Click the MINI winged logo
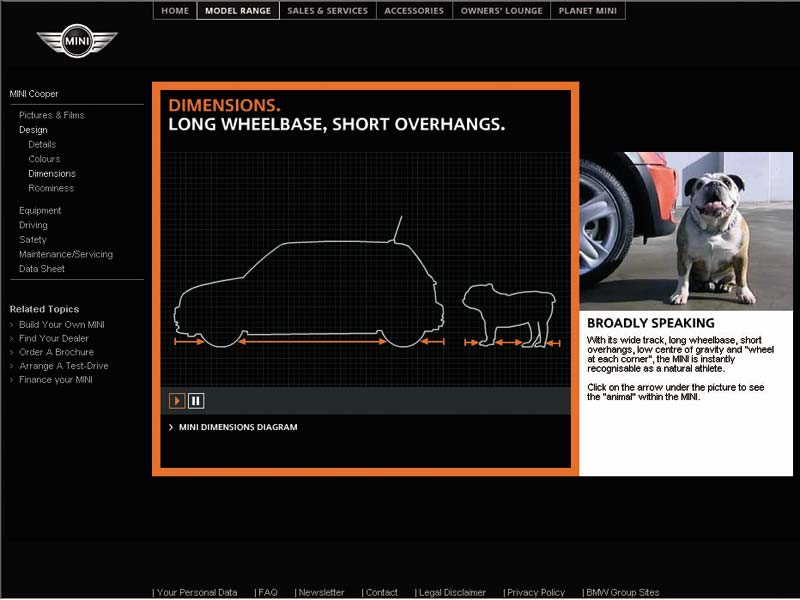 [x=77, y=41]
